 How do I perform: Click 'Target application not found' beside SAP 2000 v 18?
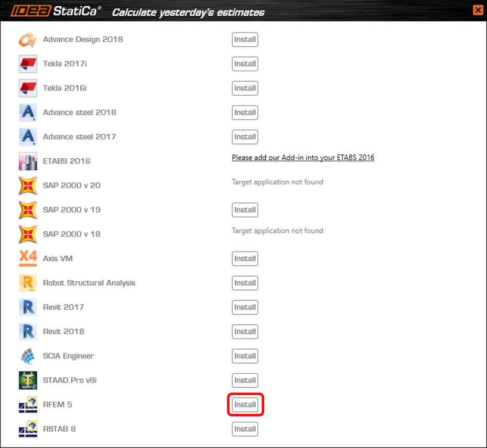point(277,231)
